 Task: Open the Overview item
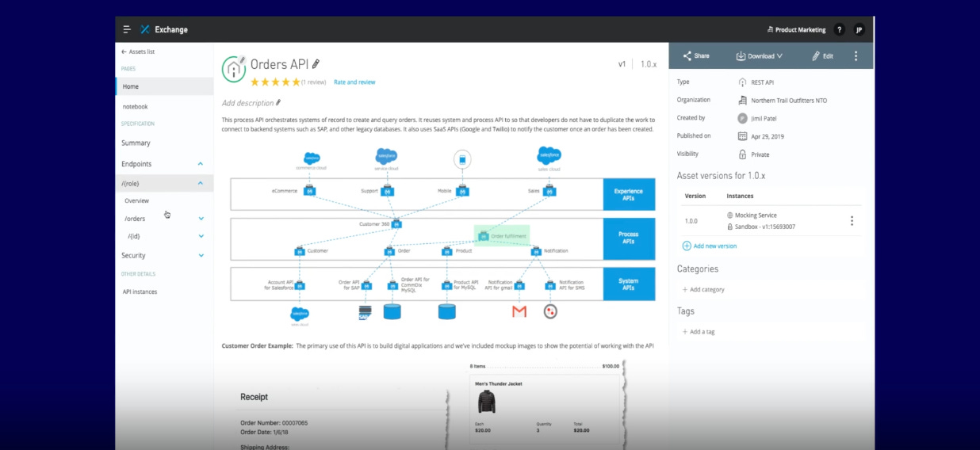(136, 201)
